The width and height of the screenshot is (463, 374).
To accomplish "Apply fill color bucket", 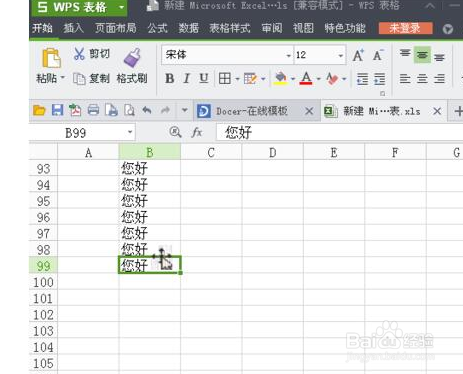I will coord(281,79).
